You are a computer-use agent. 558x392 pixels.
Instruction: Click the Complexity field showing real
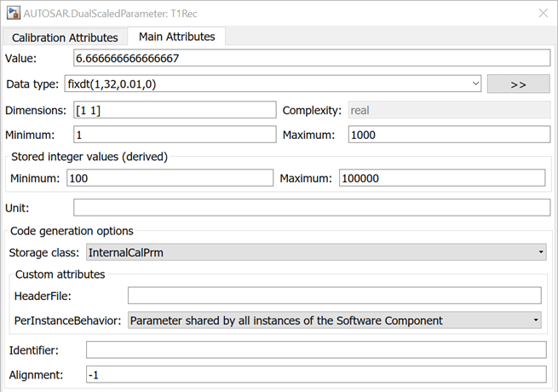click(x=448, y=110)
